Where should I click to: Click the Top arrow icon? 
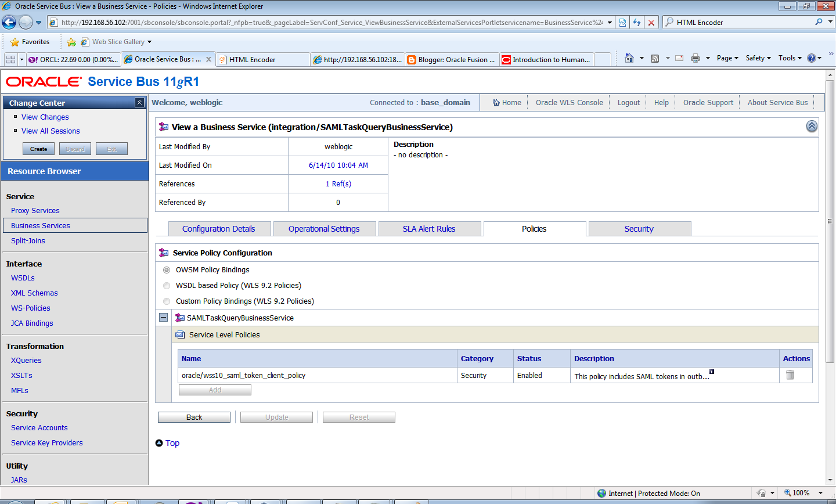[x=159, y=443]
